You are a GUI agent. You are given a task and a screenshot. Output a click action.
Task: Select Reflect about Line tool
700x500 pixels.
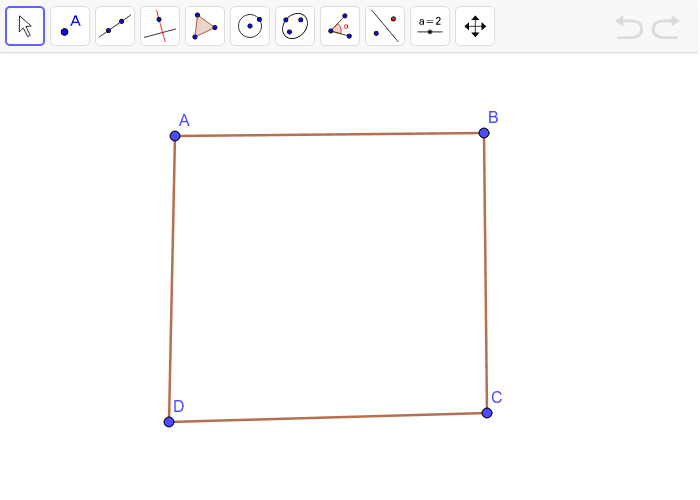(x=385, y=26)
